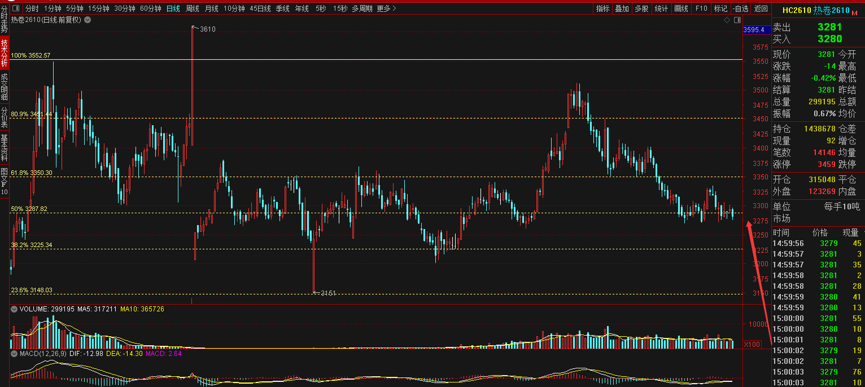Select the 30分钟 period
The width and height of the screenshot is (865, 387).
click(x=125, y=8)
